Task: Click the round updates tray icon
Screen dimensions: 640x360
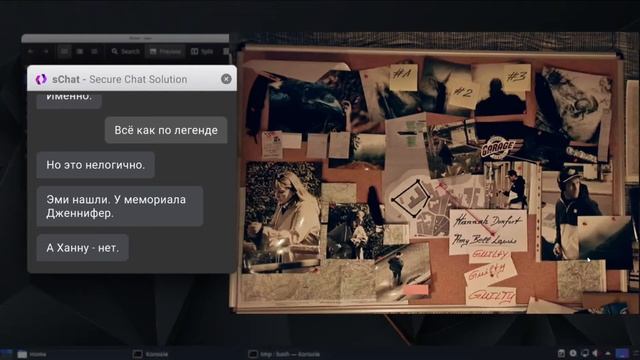Action: coord(573,353)
